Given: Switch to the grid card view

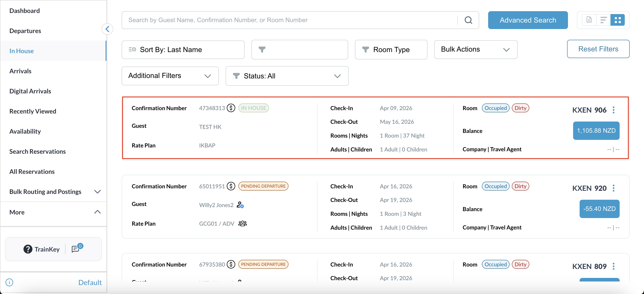Looking at the screenshot, I should pyautogui.click(x=617, y=20).
